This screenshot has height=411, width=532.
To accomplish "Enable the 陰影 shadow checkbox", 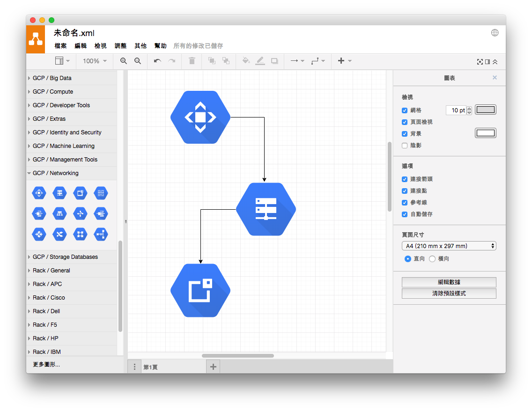I will coord(405,146).
